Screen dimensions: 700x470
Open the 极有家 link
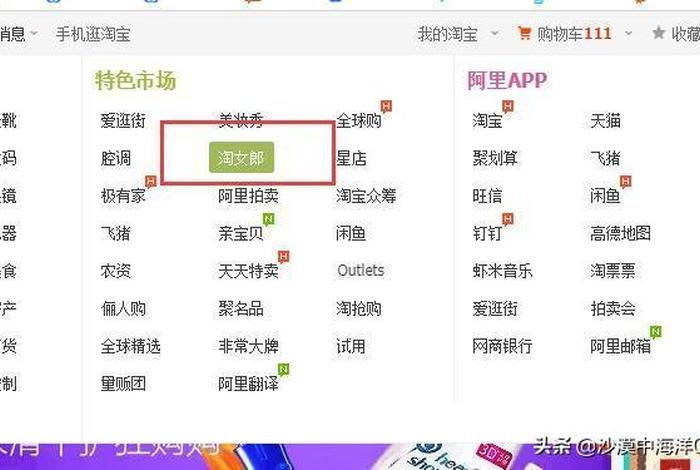[123, 195]
